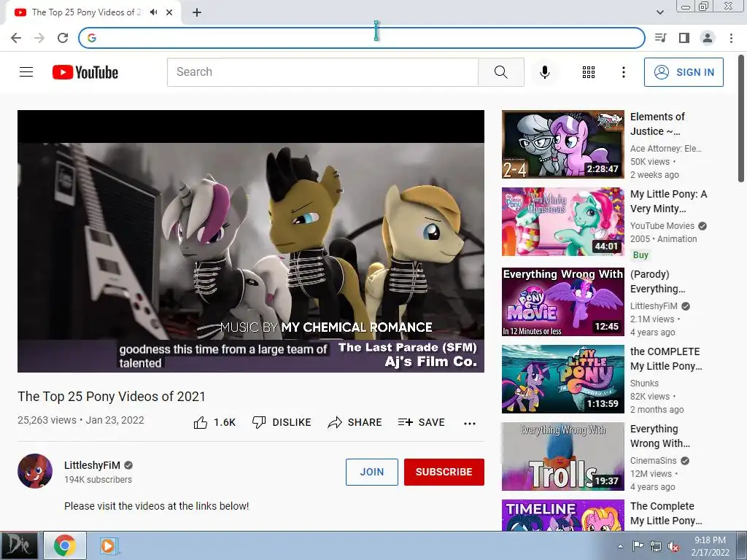The width and height of the screenshot is (747, 560).
Task: Toggle the Chrome side panel icon
Action: (684, 38)
